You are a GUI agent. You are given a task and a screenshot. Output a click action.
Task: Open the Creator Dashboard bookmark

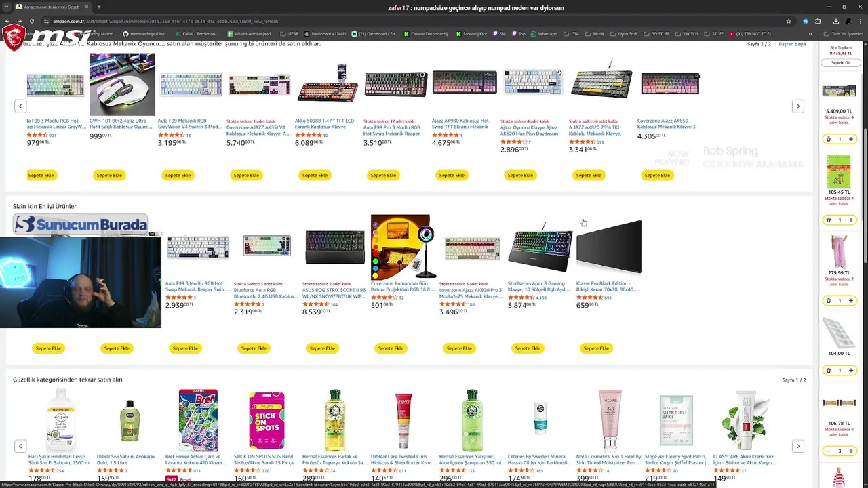coord(427,33)
